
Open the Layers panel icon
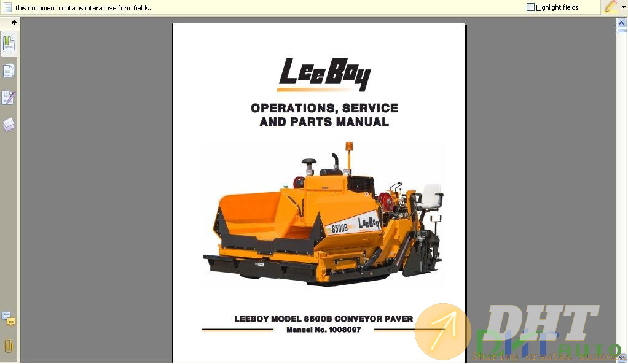[x=9, y=125]
